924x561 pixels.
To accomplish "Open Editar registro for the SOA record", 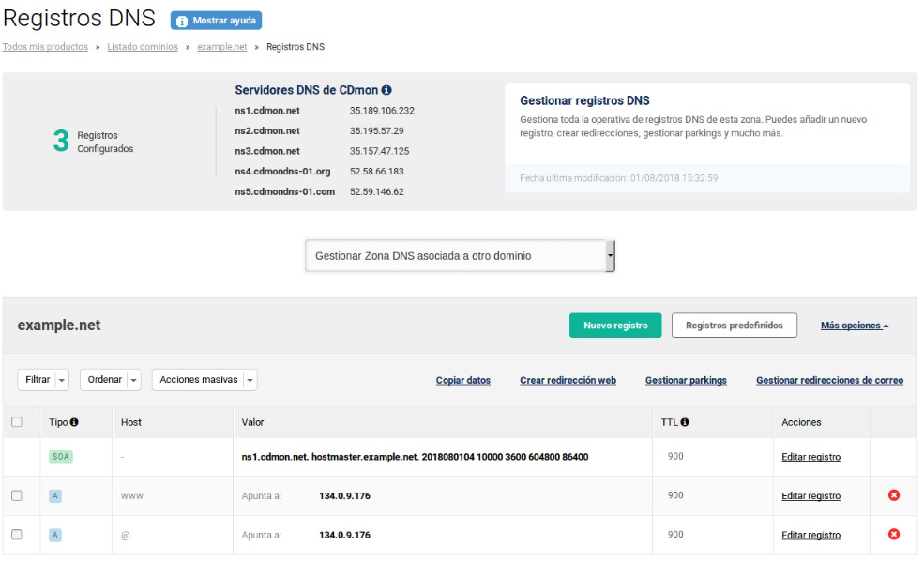I will (810, 457).
